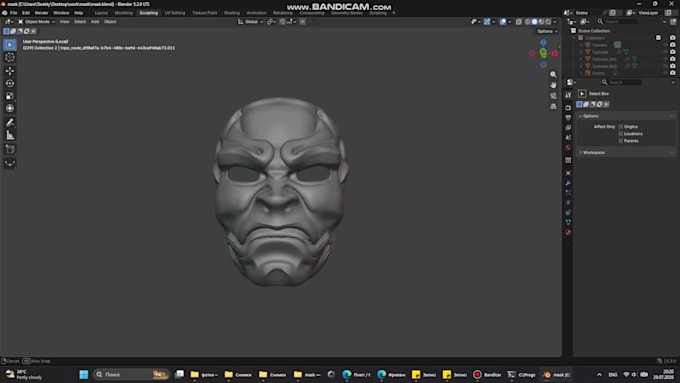The width and height of the screenshot is (680, 383).
Task: Open the viewport Add menu
Action: coord(95,22)
